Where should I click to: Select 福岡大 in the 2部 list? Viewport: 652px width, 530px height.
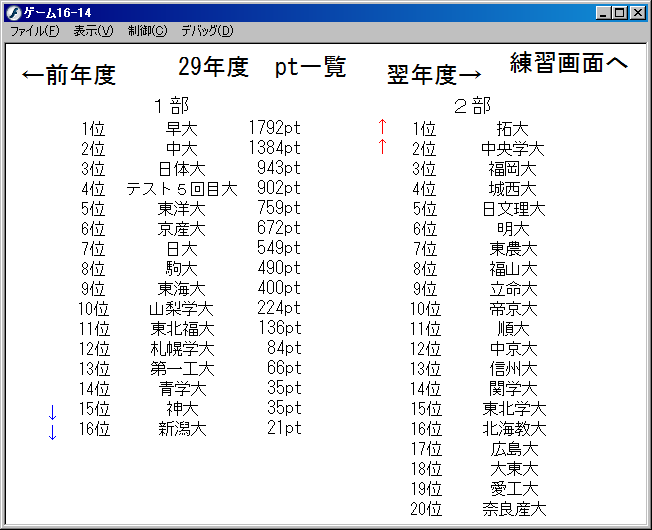click(512, 168)
